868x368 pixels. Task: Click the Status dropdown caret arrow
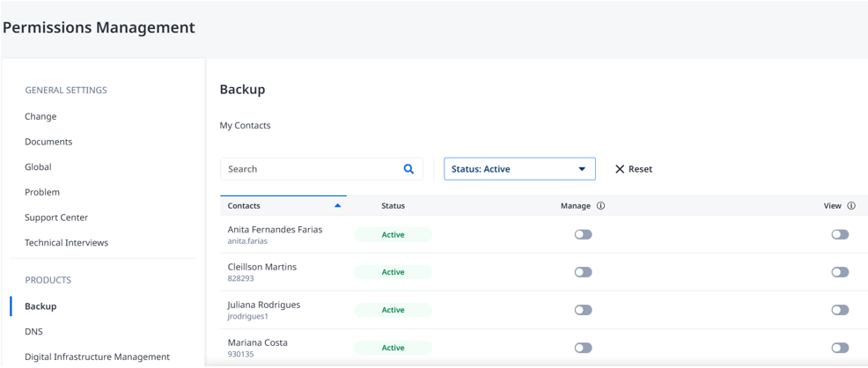[x=582, y=169]
